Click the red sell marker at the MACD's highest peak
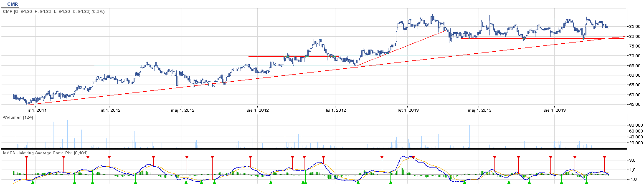 [x=413, y=157]
